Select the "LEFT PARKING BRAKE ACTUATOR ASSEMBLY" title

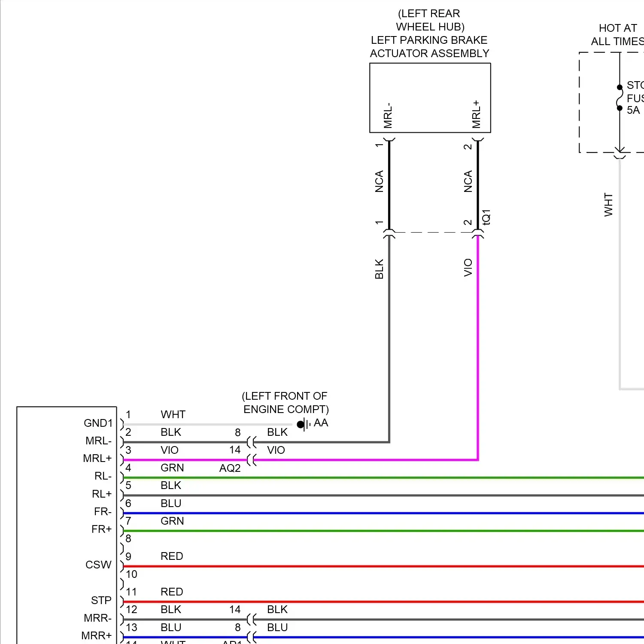429,47
